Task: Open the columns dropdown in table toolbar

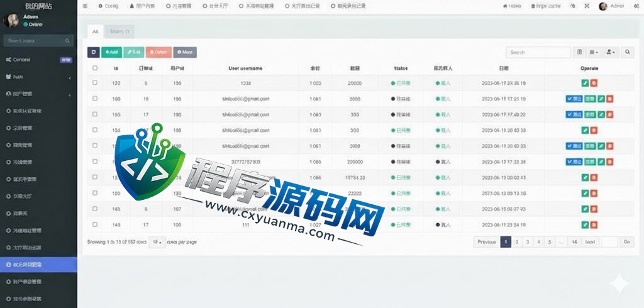Action: pos(594,52)
